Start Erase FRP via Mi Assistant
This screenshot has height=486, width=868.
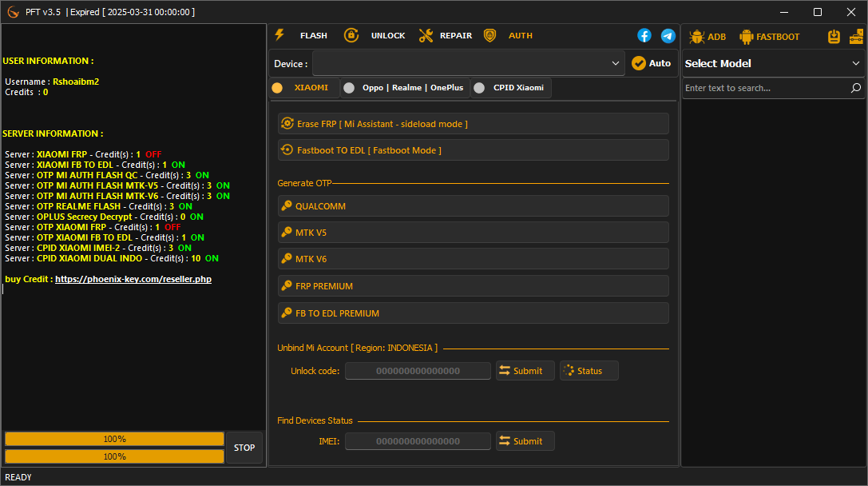click(x=473, y=123)
